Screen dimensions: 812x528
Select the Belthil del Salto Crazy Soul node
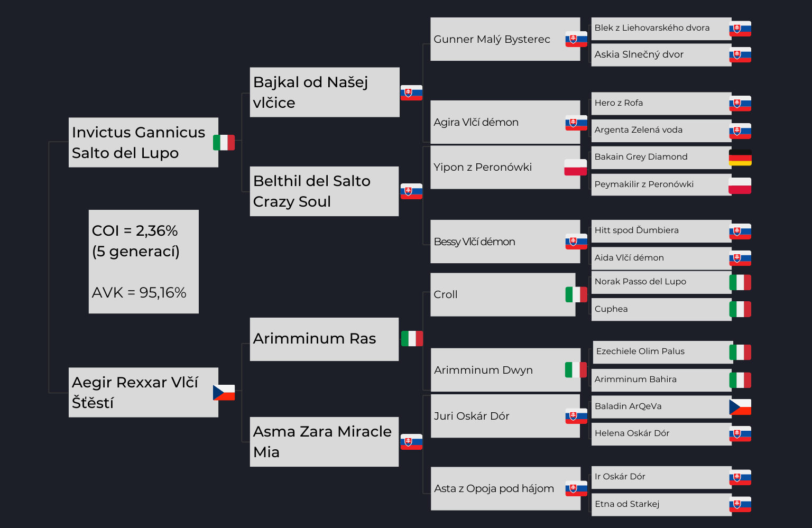point(324,191)
